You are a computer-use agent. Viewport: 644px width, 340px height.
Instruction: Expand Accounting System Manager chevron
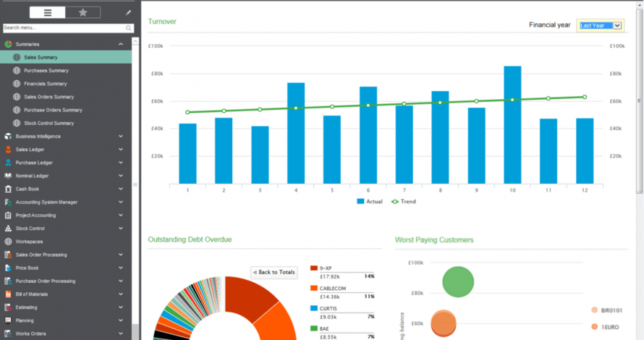tap(121, 202)
